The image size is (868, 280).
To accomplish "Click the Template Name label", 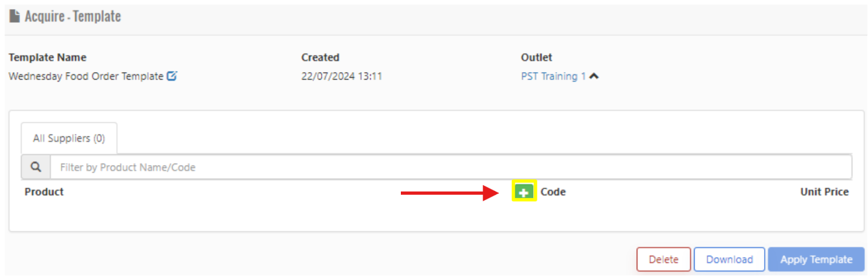I will pyautogui.click(x=47, y=57).
